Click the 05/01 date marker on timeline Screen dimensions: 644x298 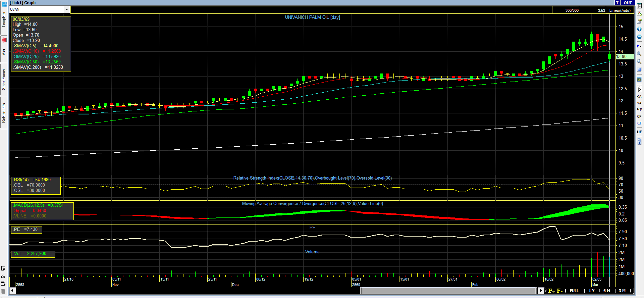click(357, 280)
